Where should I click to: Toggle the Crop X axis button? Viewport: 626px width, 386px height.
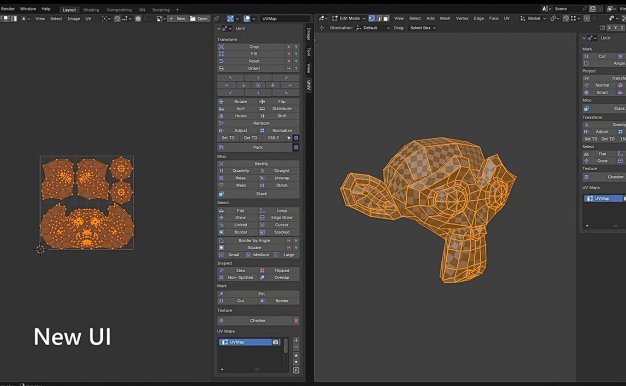tap(289, 47)
